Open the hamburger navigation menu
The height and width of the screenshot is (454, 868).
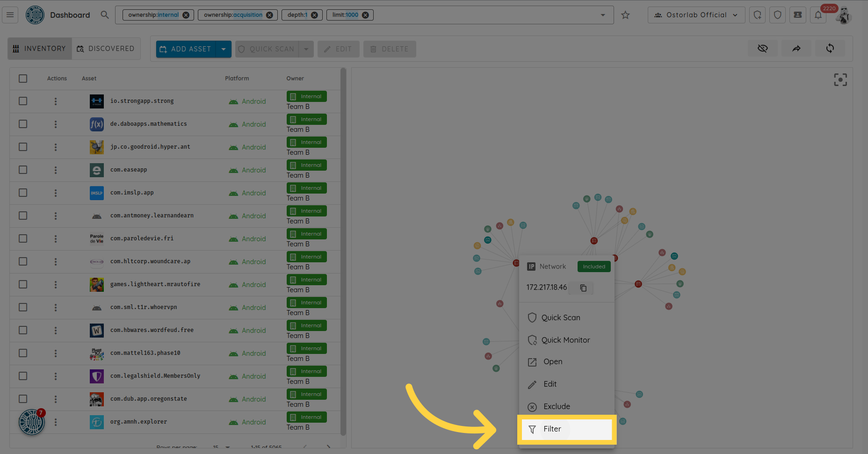[x=10, y=15]
